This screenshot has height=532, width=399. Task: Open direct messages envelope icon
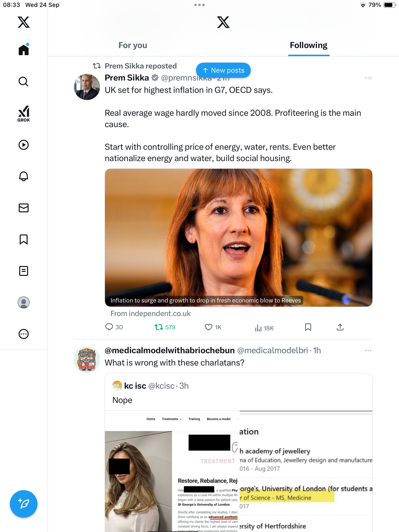click(x=24, y=208)
